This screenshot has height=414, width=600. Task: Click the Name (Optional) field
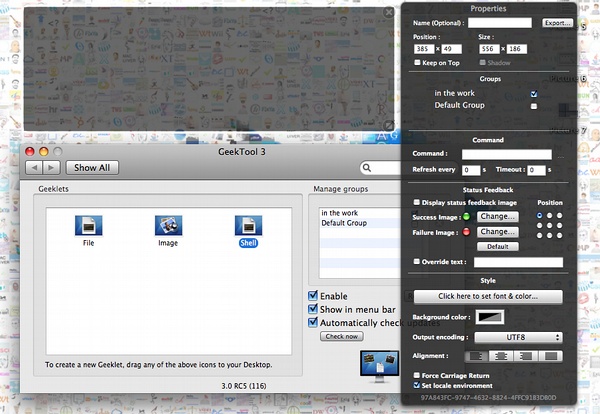[x=500, y=23]
